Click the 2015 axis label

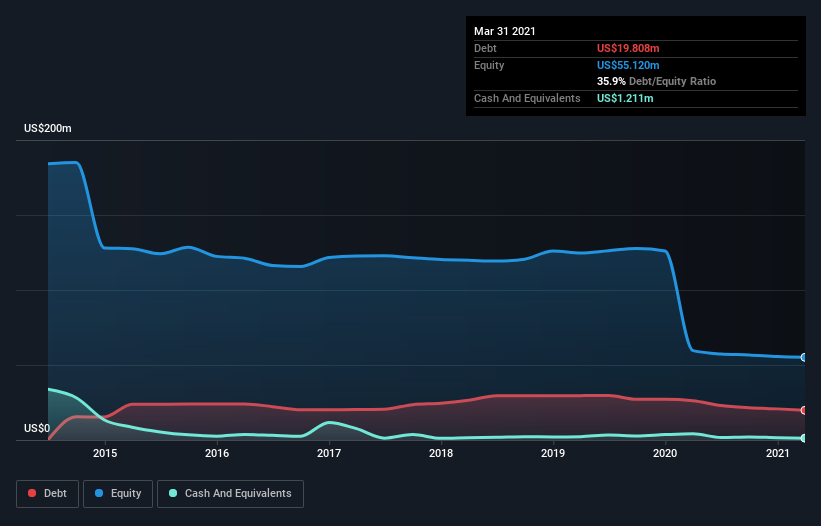105,453
